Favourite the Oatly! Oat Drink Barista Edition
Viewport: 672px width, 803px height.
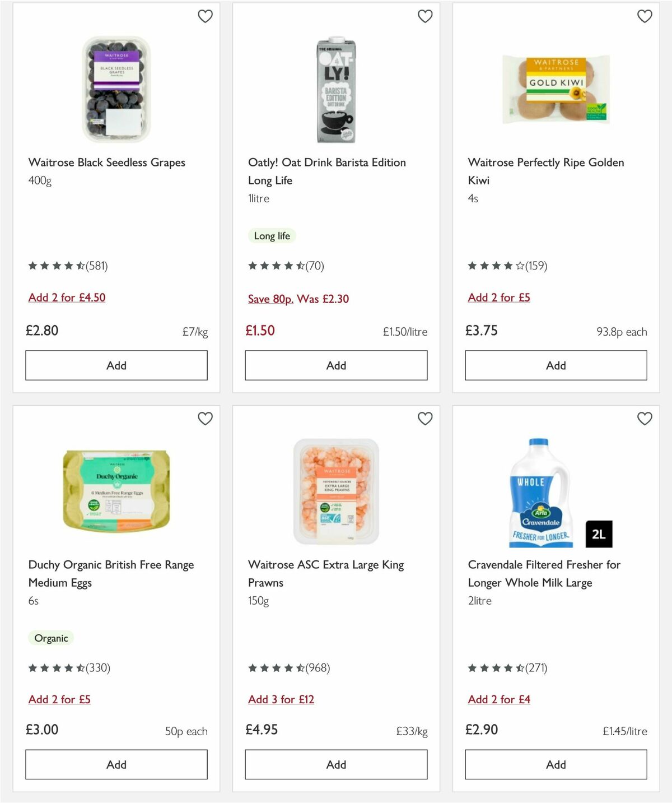(x=425, y=17)
